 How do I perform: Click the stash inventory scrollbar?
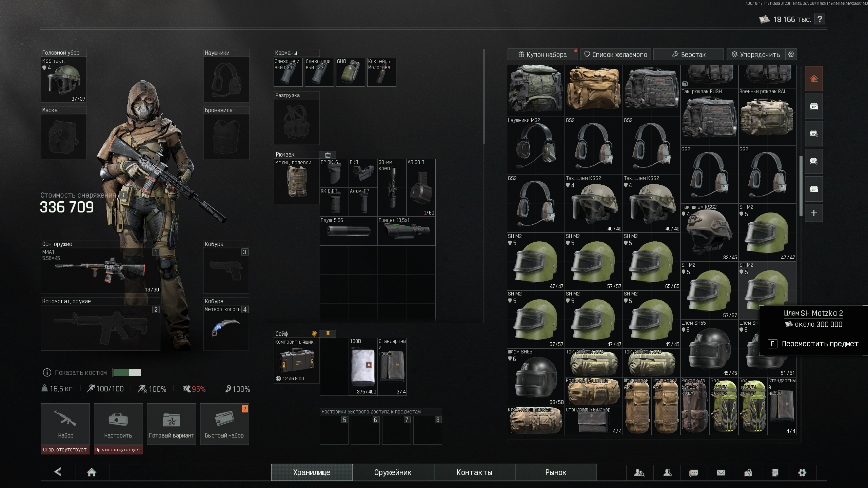pyautogui.click(x=801, y=186)
